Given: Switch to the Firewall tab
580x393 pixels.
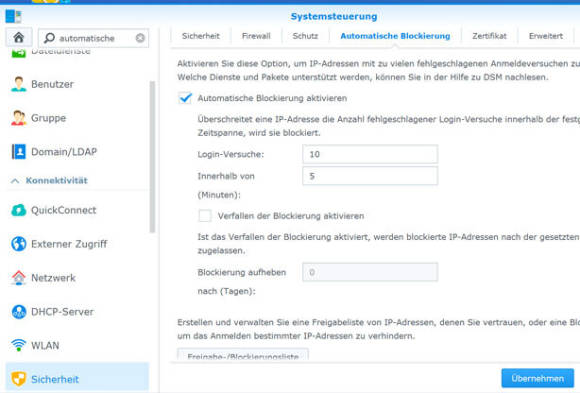Looking at the screenshot, I should tap(256, 36).
